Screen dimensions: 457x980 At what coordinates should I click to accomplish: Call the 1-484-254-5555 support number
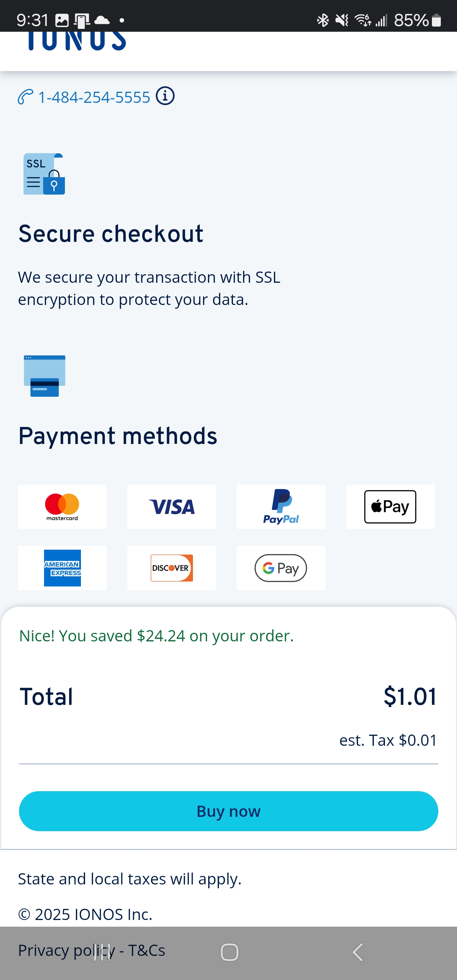pos(94,97)
